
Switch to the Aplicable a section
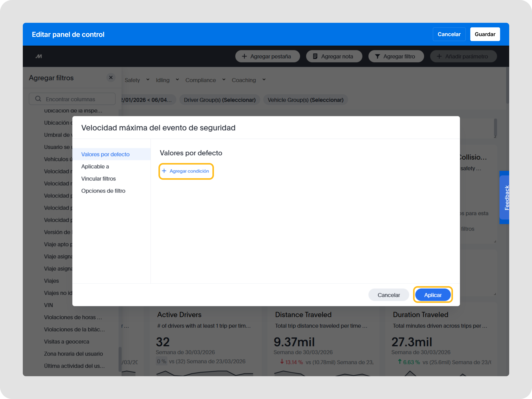coord(95,166)
